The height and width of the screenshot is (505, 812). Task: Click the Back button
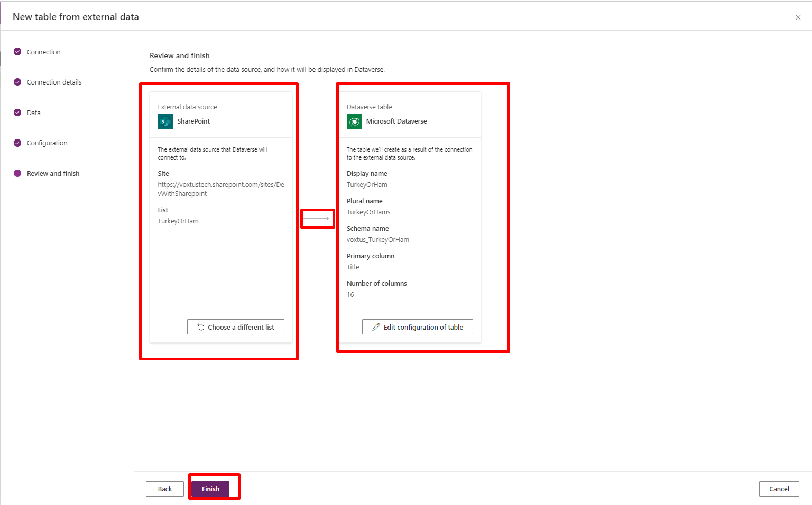(x=165, y=489)
